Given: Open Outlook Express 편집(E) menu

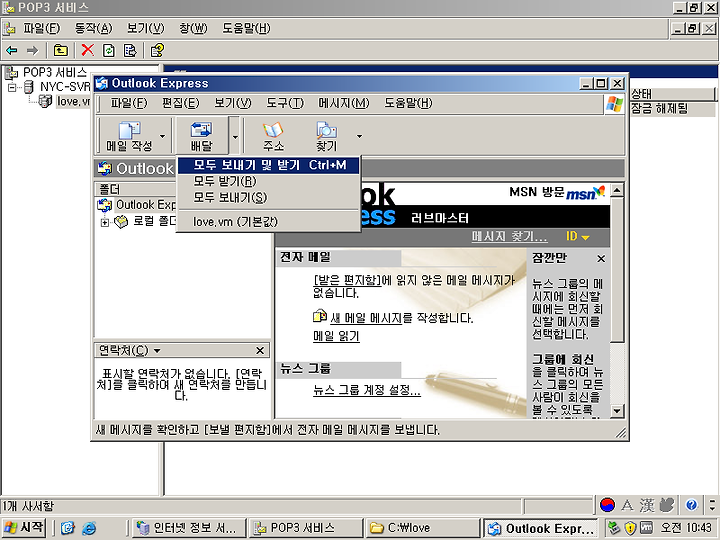Looking at the screenshot, I should [x=180, y=103].
